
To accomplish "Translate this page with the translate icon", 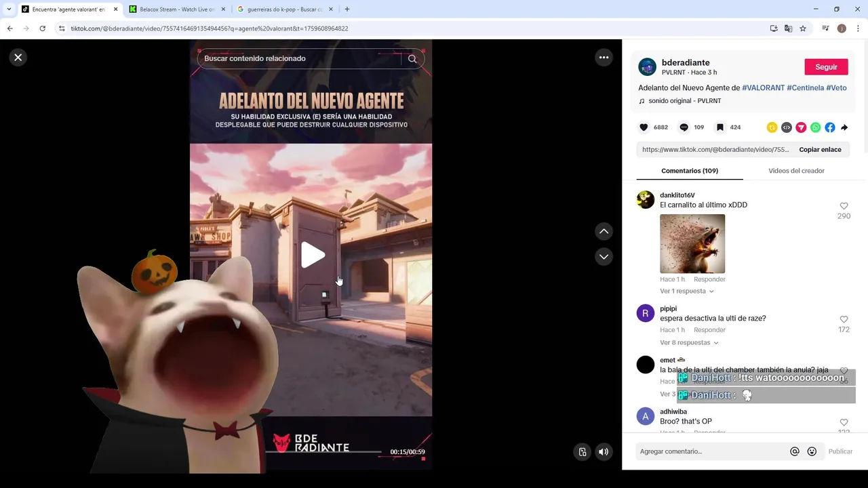I will click(x=788, y=28).
